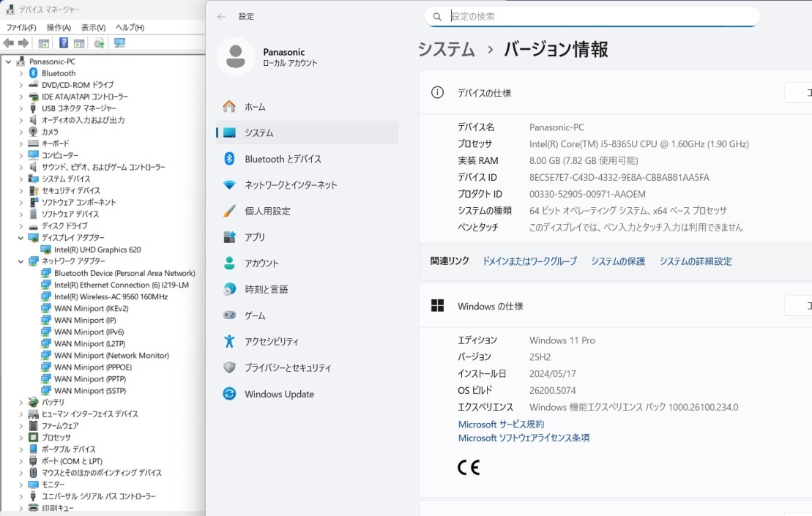812x516 pixels.
Task: Click the scan for hardware changes monitor icon
Action: click(119, 43)
